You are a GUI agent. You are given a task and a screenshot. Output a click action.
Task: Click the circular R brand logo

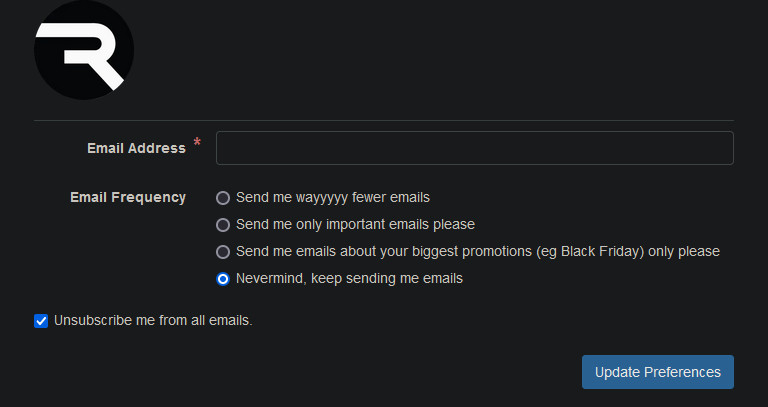(84, 49)
